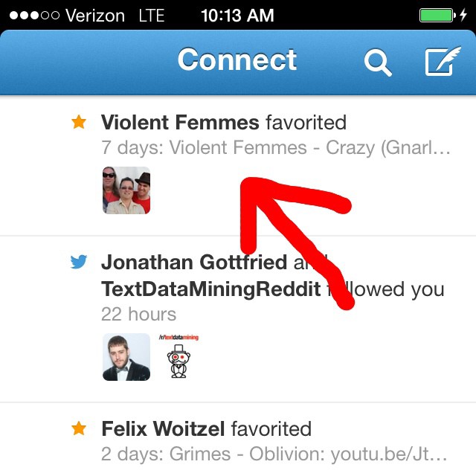Open the search magnifier icon
The width and height of the screenshot is (476, 476).
point(377,62)
